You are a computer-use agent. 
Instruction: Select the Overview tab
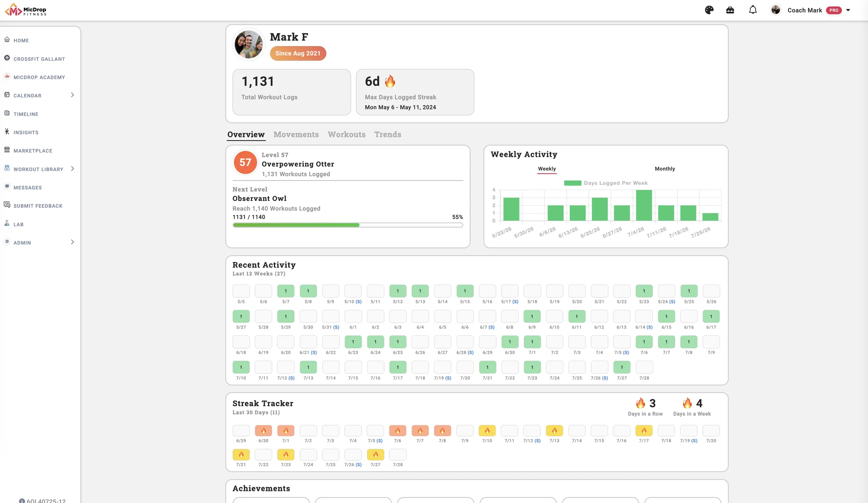[x=246, y=135]
